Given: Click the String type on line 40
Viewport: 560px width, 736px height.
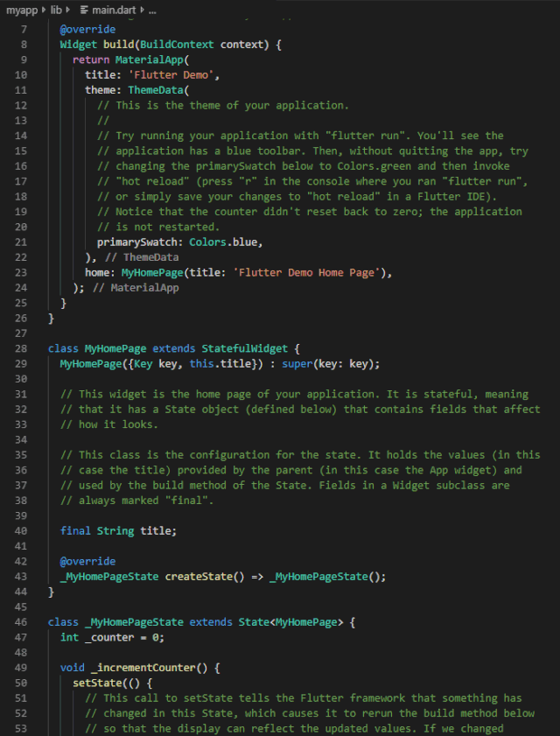Looking at the screenshot, I should 115,531.
